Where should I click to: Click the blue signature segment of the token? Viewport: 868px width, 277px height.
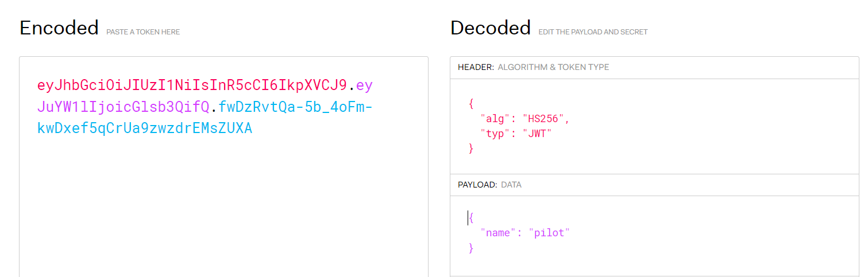(x=144, y=128)
